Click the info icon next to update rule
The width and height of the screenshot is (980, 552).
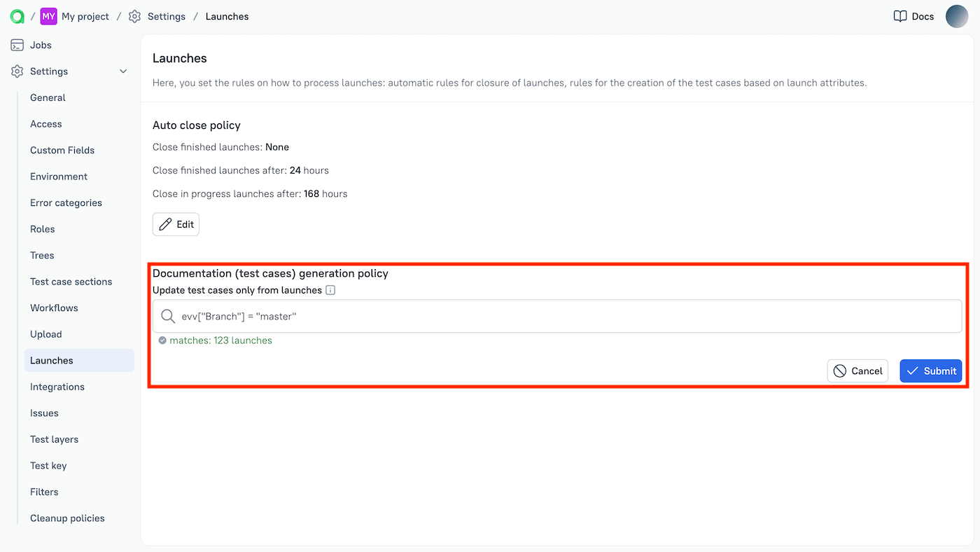coord(330,289)
